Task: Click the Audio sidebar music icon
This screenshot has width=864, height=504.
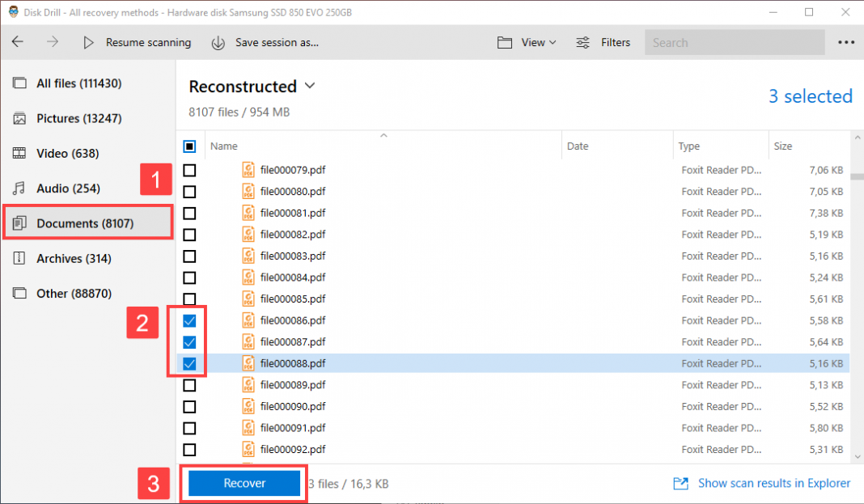Action: click(x=18, y=188)
